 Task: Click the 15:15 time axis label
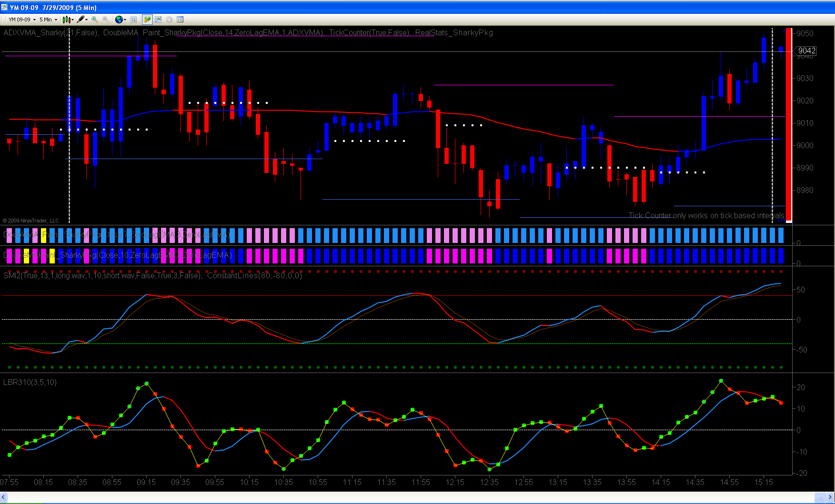pos(764,482)
